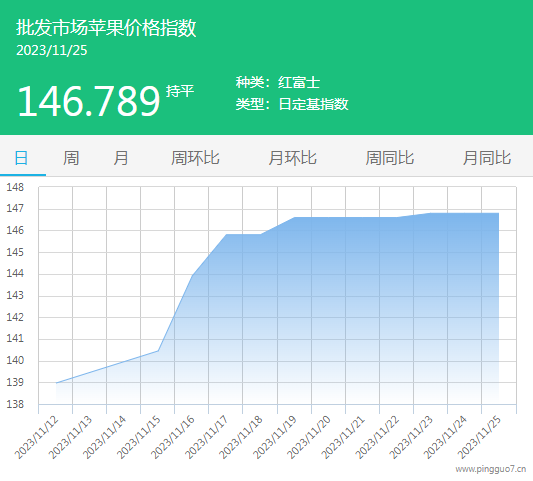This screenshot has width=533, height=481.
Task: Click the chart data point at 2023/11/23
Action: coord(430,213)
